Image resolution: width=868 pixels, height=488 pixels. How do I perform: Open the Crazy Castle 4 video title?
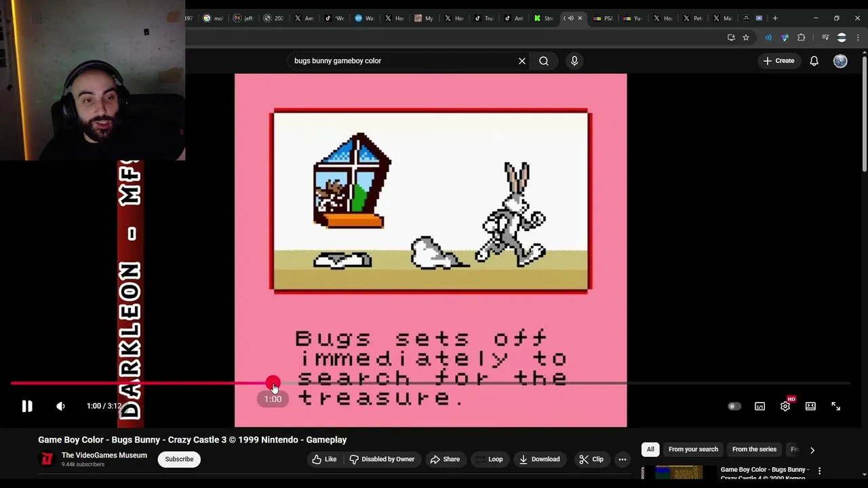(x=764, y=473)
